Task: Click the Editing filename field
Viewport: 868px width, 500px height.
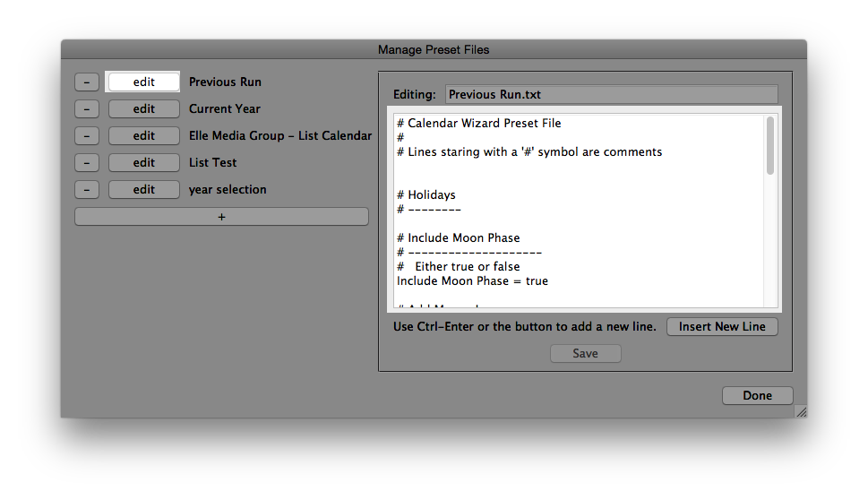Action: point(611,94)
